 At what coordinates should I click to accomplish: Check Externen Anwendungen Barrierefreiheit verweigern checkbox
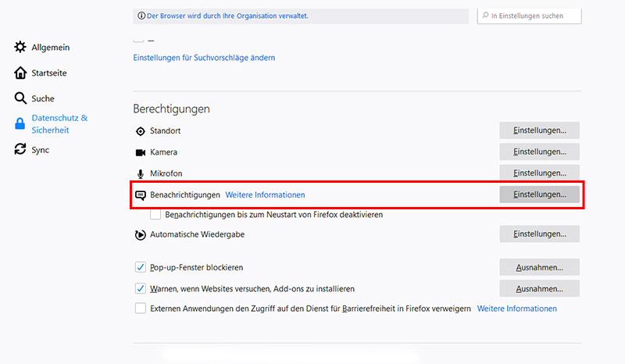click(x=141, y=309)
